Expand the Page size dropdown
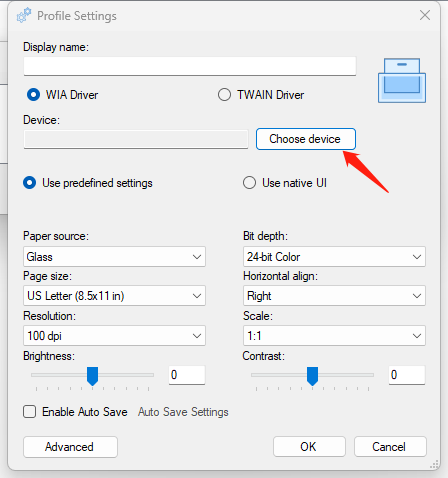 coord(114,296)
